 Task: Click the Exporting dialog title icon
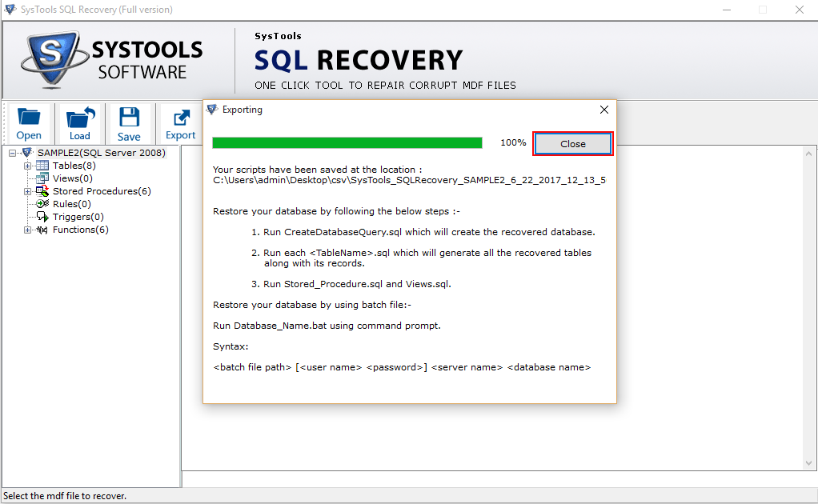click(x=212, y=110)
